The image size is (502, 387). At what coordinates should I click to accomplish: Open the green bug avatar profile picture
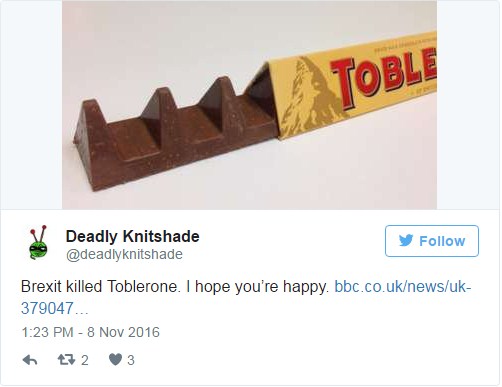38,242
